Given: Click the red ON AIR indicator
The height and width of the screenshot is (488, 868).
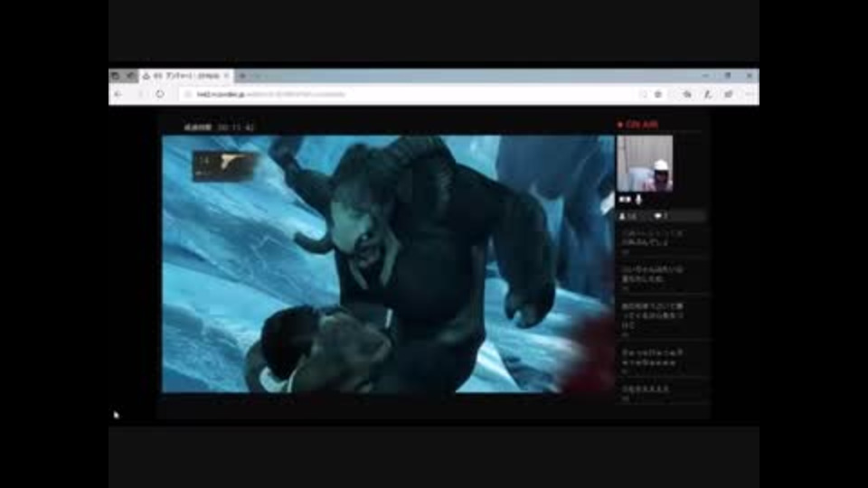Looking at the screenshot, I should pyautogui.click(x=637, y=125).
